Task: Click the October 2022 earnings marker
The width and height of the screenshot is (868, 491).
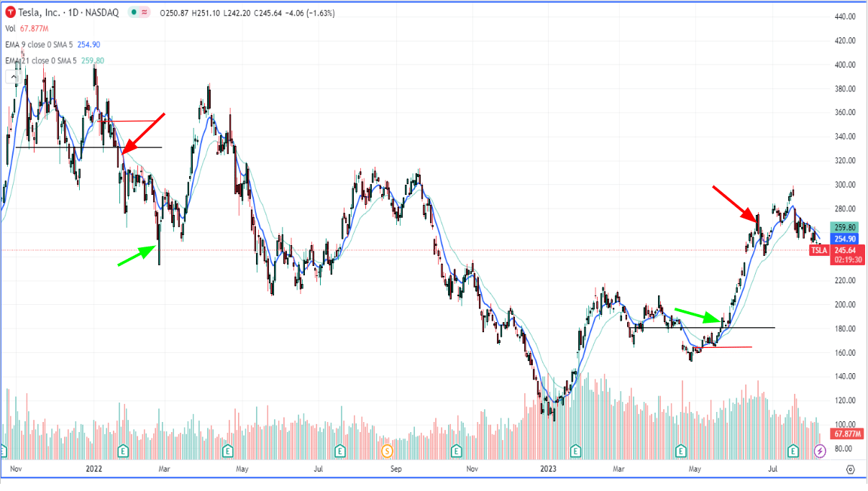Action: (455, 451)
